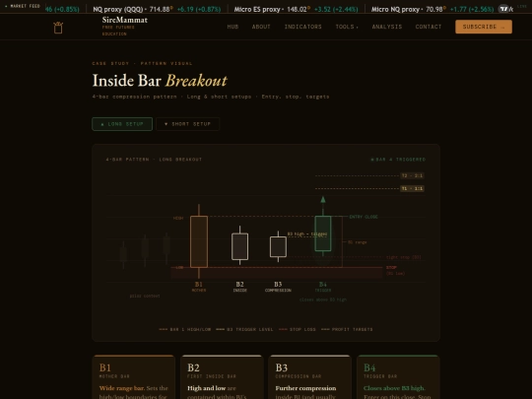Click the B1 range label
532x399 pixels.
[358, 242]
